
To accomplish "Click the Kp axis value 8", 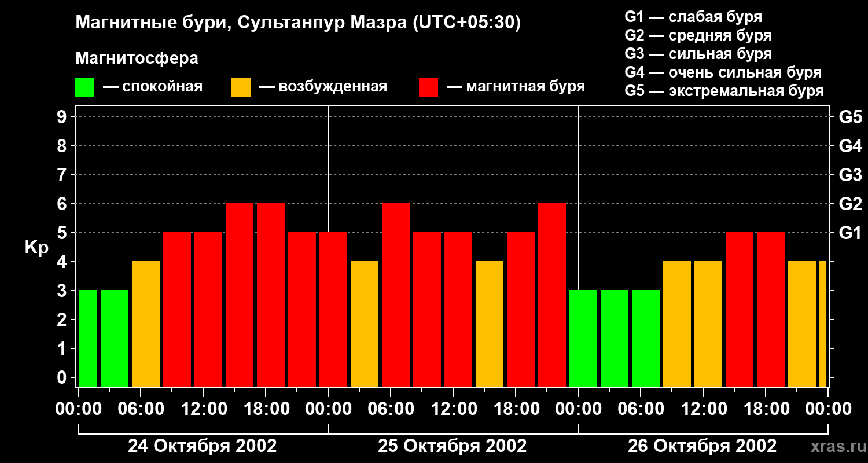I will 63,146.
